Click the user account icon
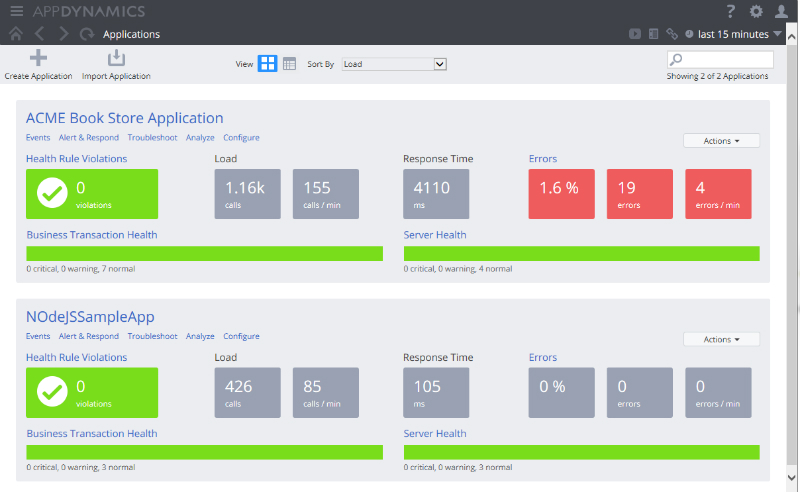Screen dimensions: 800x492 coord(782,11)
